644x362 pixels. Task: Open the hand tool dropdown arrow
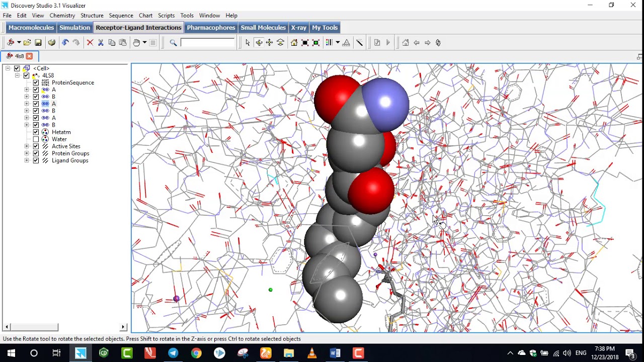(144, 43)
